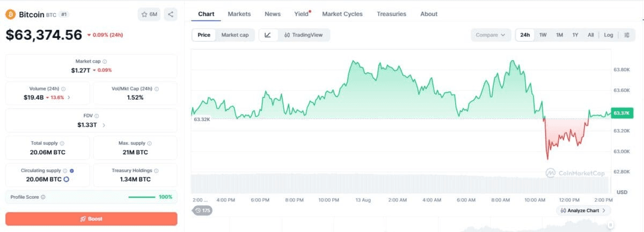Set chart range to 1Y
Image resolution: width=644 pixels, height=232 pixels.
coord(575,35)
